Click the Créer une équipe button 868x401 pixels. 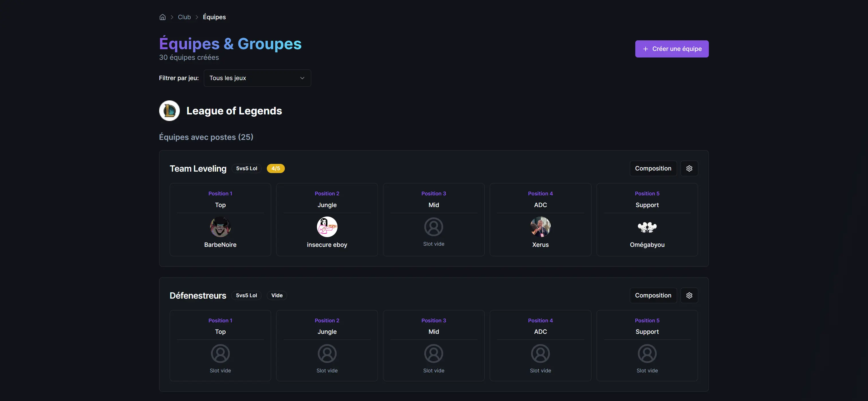tap(672, 49)
